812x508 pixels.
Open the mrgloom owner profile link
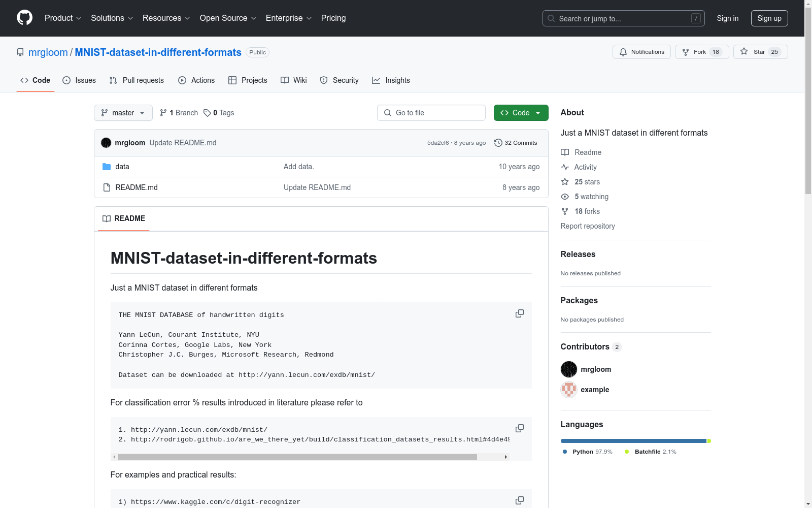[x=48, y=52]
